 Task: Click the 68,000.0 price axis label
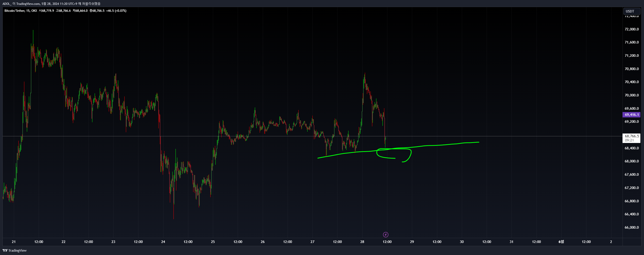coord(632,161)
